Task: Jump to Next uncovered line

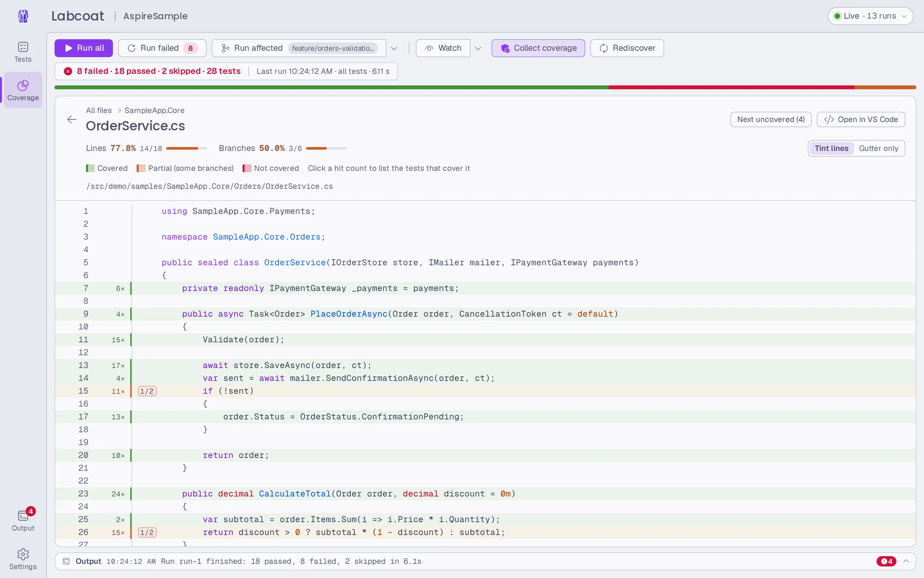Action: click(771, 119)
